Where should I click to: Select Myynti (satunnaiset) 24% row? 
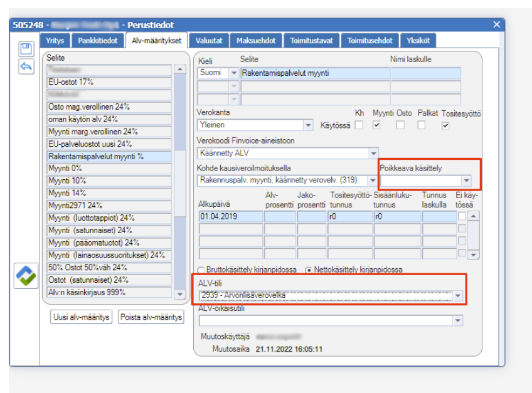109,231
